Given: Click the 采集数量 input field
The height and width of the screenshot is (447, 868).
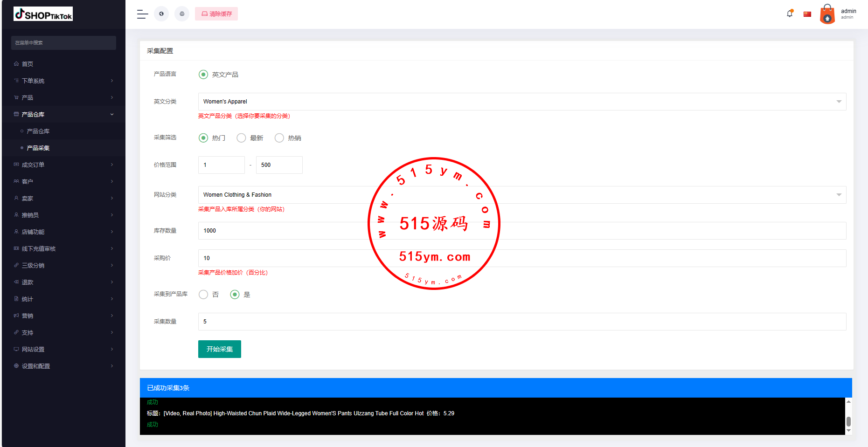Looking at the screenshot, I should [522, 322].
